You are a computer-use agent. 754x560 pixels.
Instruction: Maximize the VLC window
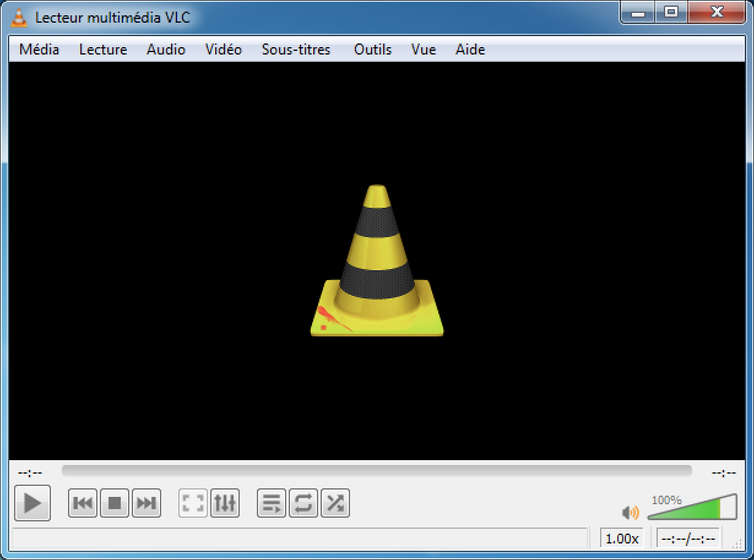(x=671, y=12)
